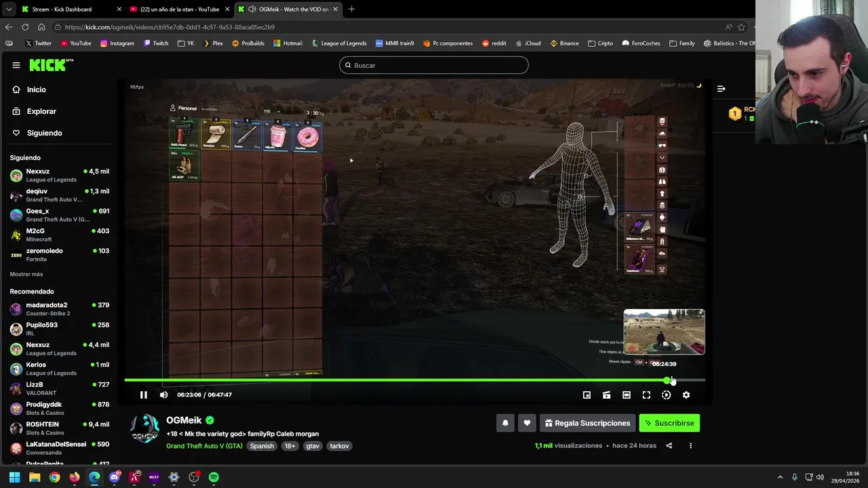The width and height of the screenshot is (868, 488).
Task: Open Spotify from the taskbar
Action: point(214,477)
